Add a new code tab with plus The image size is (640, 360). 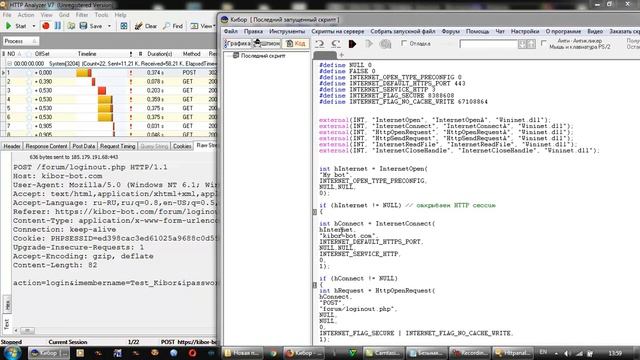tap(342, 55)
